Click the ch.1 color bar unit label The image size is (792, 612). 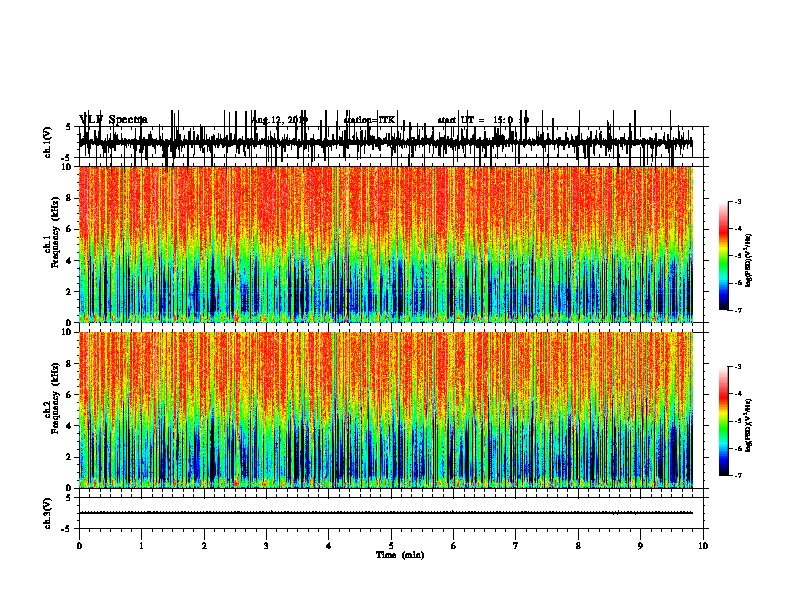point(749,261)
